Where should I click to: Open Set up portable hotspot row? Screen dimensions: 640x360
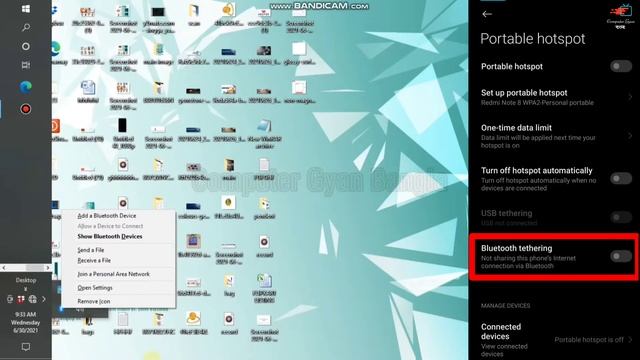click(555, 97)
